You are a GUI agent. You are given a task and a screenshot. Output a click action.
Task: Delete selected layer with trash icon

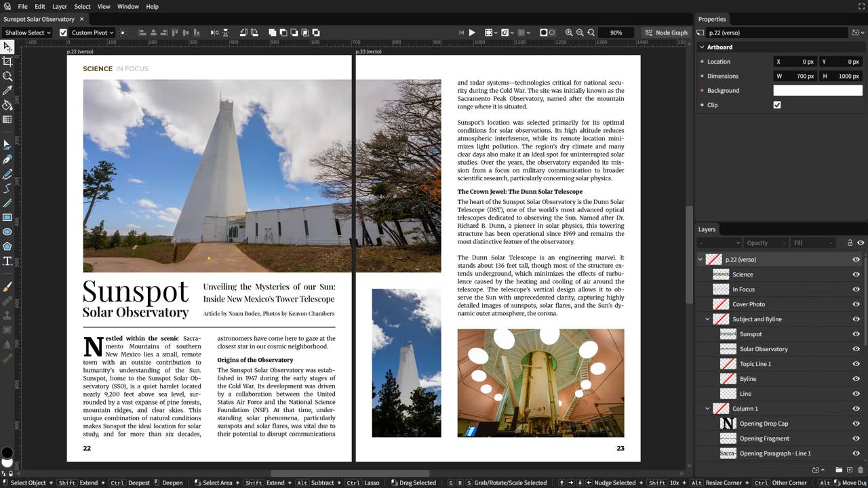tap(861, 470)
